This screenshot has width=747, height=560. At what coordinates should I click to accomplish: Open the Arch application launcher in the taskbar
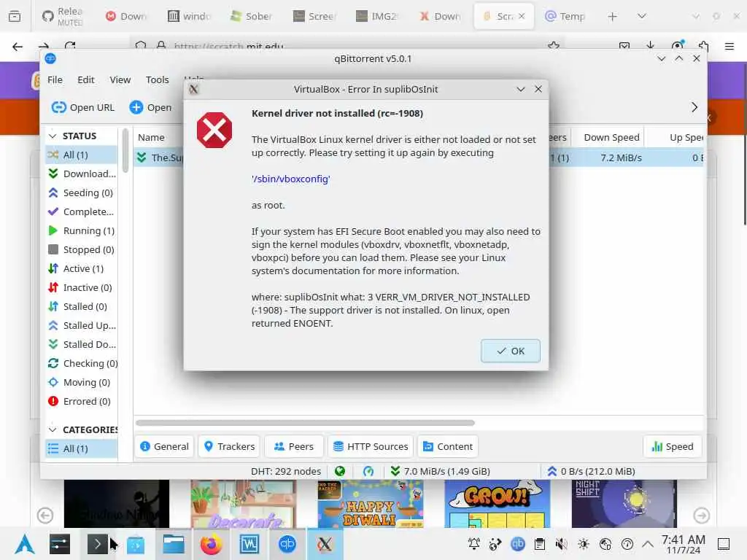pyautogui.click(x=24, y=544)
